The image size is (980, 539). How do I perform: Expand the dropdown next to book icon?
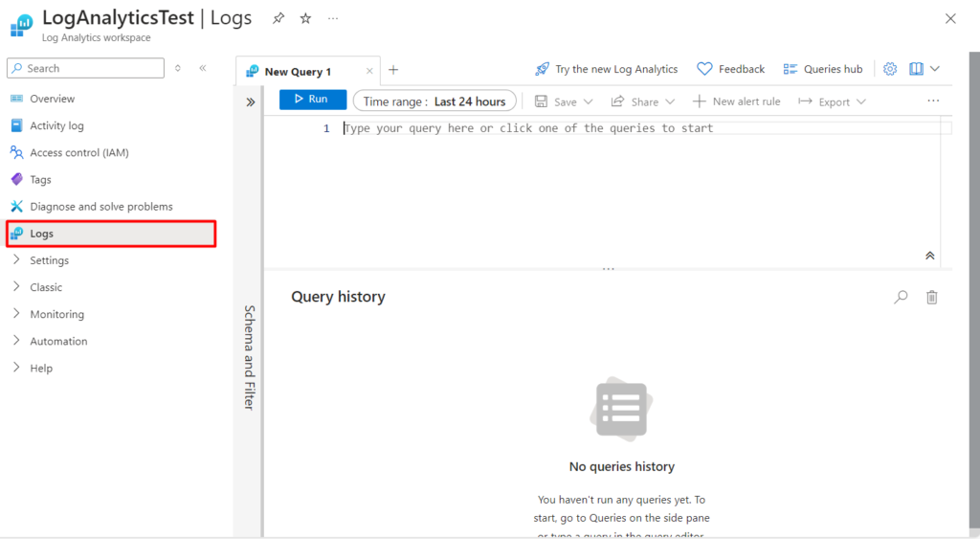point(935,69)
